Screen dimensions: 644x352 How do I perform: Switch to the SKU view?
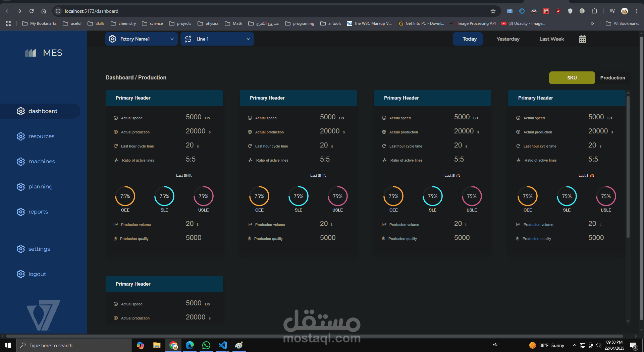[x=572, y=78]
